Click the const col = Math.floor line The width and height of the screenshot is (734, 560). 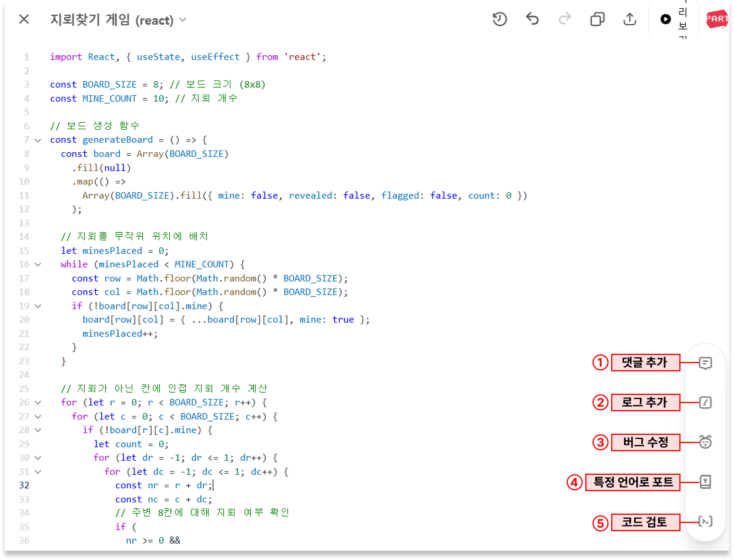(x=210, y=292)
